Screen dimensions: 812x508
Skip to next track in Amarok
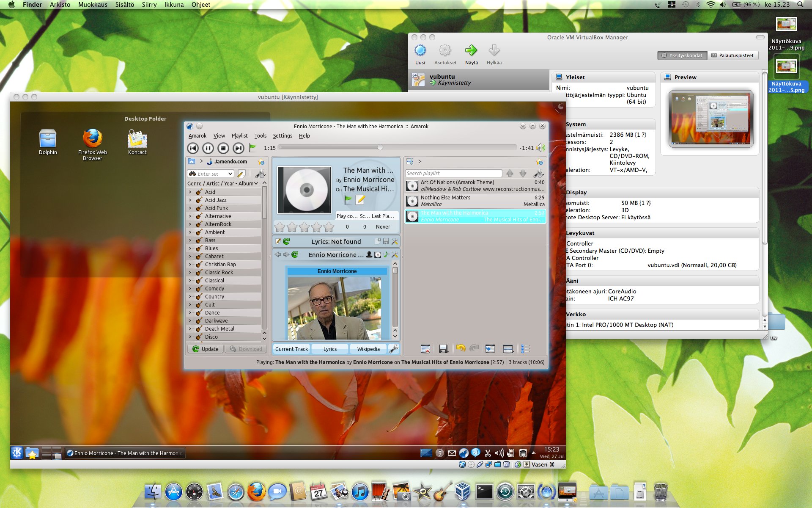[x=239, y=148]
